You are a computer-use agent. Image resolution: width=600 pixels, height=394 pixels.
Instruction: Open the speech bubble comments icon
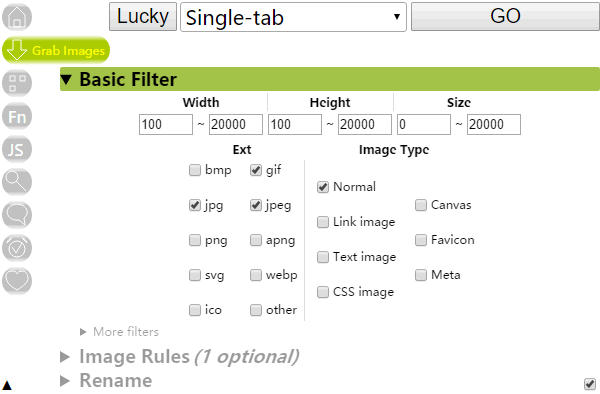click(17, 215)
